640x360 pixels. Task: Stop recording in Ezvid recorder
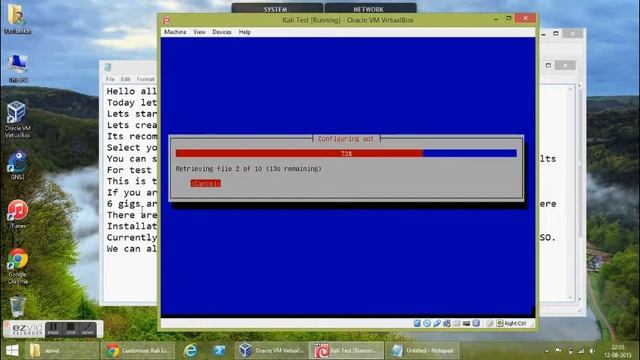[x=71, y=329]
